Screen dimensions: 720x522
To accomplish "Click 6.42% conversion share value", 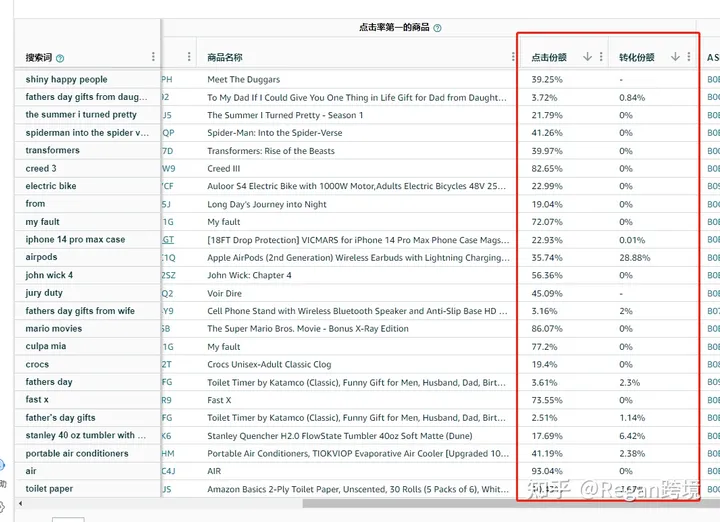I will 632,436.
